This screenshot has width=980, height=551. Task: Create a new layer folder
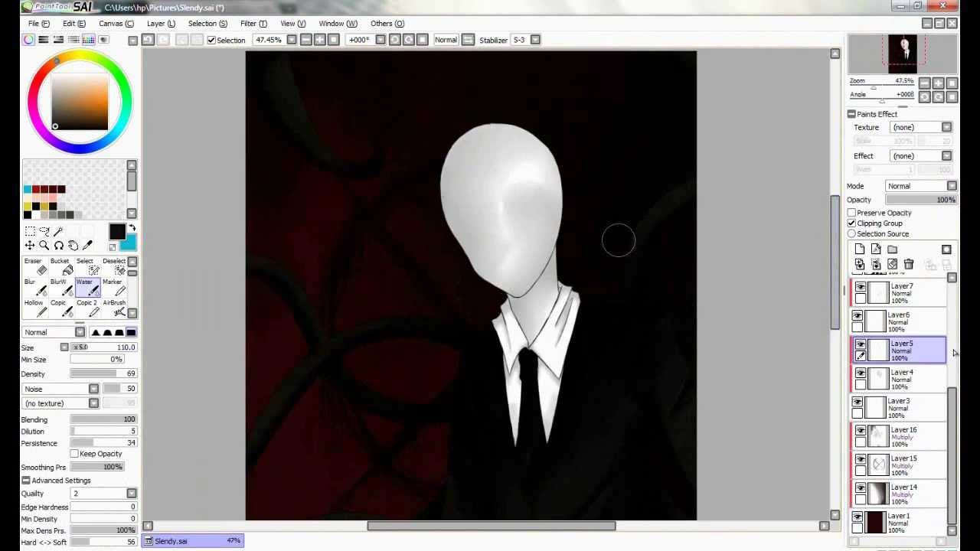pos(892,249)
